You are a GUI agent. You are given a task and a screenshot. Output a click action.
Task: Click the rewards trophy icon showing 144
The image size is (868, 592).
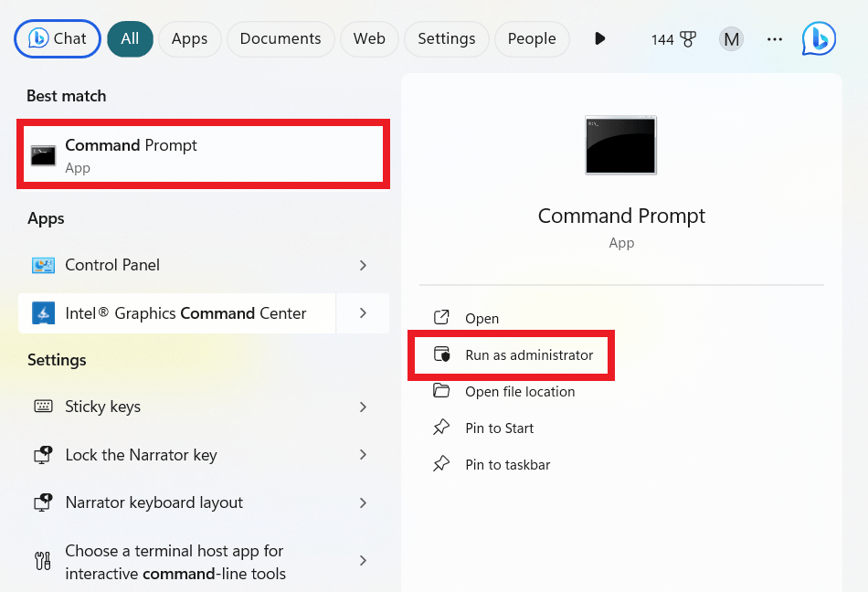[687, 39]
